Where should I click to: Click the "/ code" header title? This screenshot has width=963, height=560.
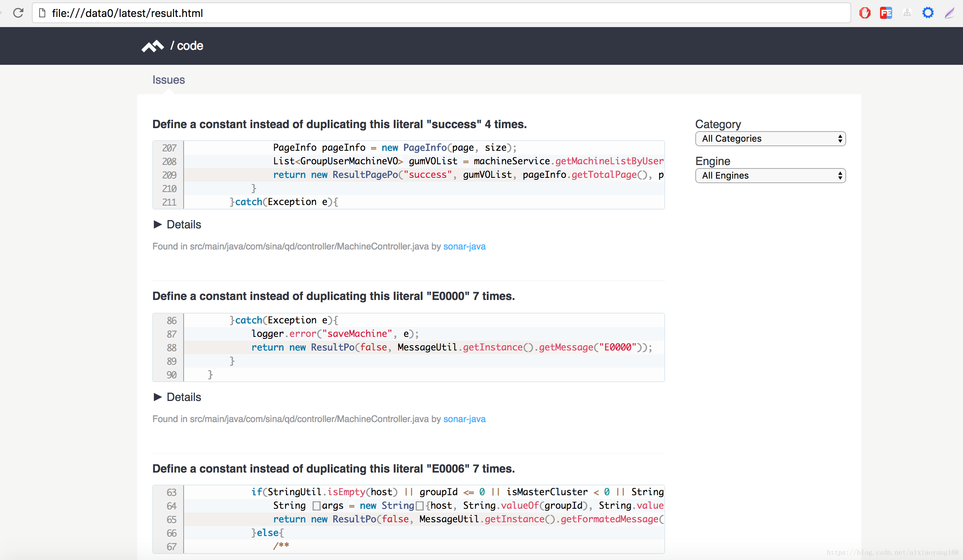tap(187, 46)
